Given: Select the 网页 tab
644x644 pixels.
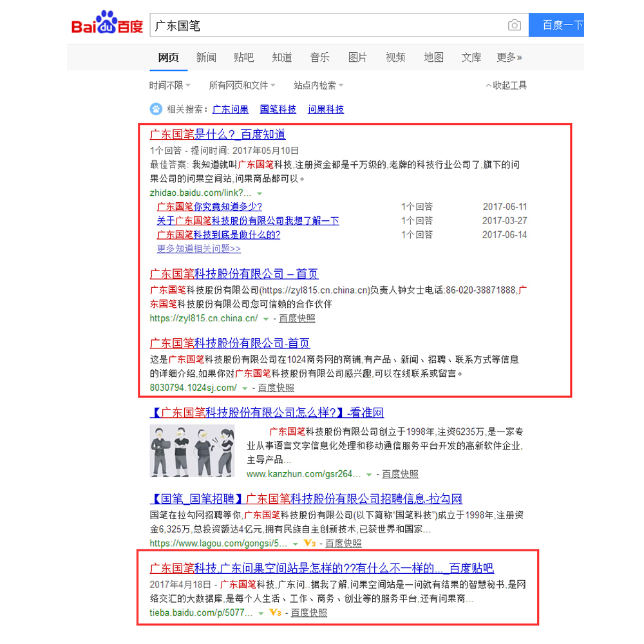Looking at the screenshot, I should tap(168, 57).
